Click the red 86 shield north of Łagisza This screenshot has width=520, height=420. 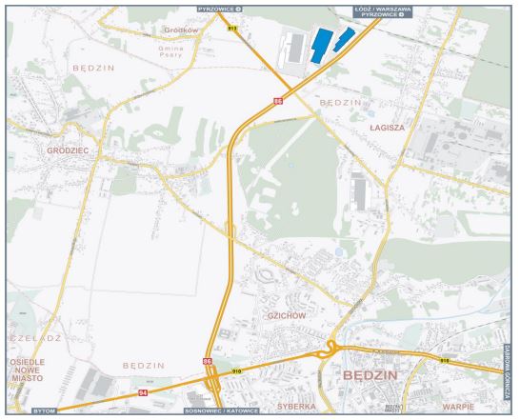point(278,101)
